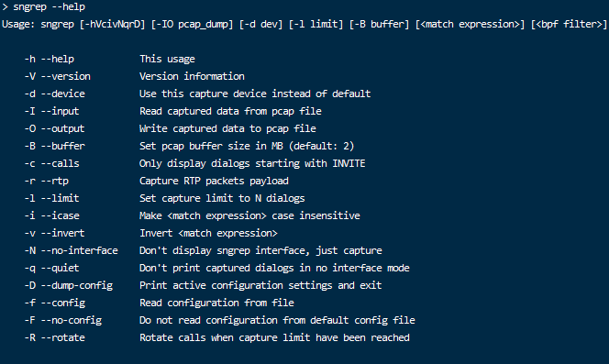Viewport: 609px width, 364px height.
Task: Select 'Invert <match expression>' description
Action: tap(208, 234)
